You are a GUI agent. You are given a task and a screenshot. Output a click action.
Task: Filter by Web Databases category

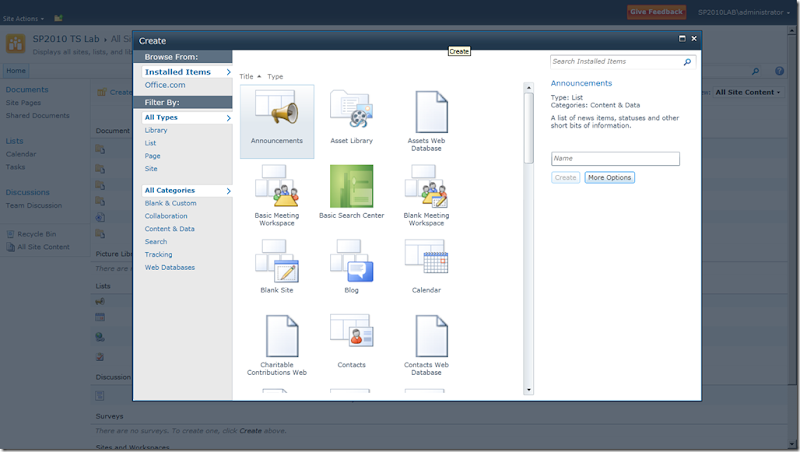169,267
